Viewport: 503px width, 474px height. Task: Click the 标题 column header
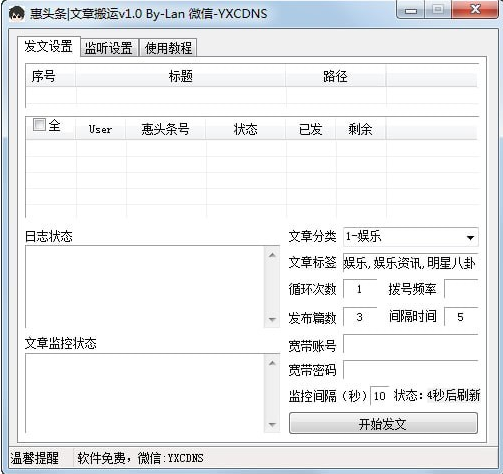click(180, 76)
